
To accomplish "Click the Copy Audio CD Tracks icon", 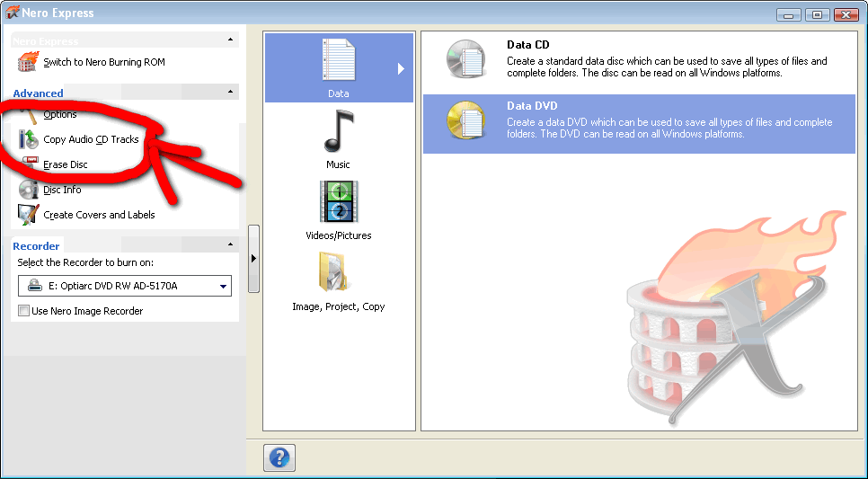I will 29,139.
